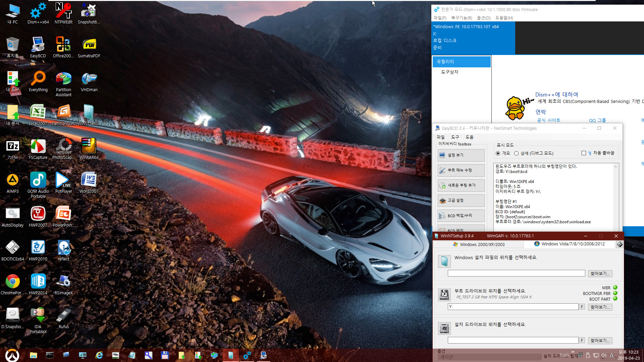Launch ChromePortable from the desktop
The height and width of the screenshot is (362, 644).
click(13, 284)
